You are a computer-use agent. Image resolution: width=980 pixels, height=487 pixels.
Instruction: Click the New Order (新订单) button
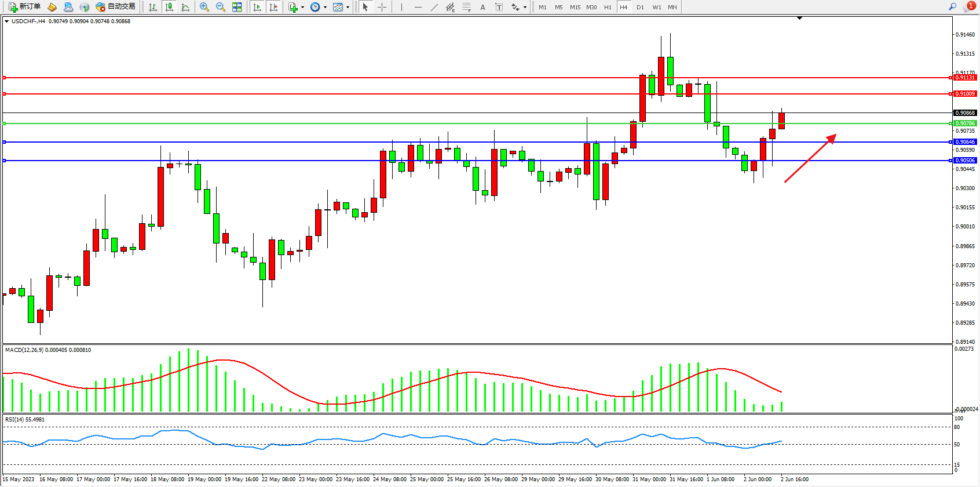pyautogui.click(x=24, y=7)
